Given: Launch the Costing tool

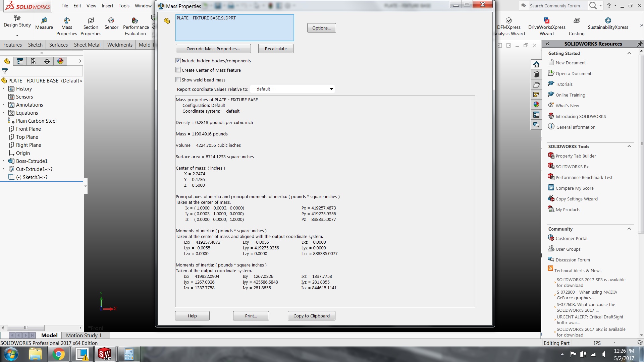Looking at the screenshot, I should (x=576, y=21).
